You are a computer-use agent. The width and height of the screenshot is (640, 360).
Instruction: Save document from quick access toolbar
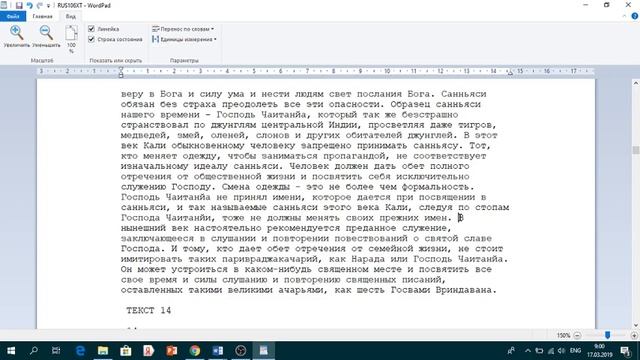pos(19,5)
